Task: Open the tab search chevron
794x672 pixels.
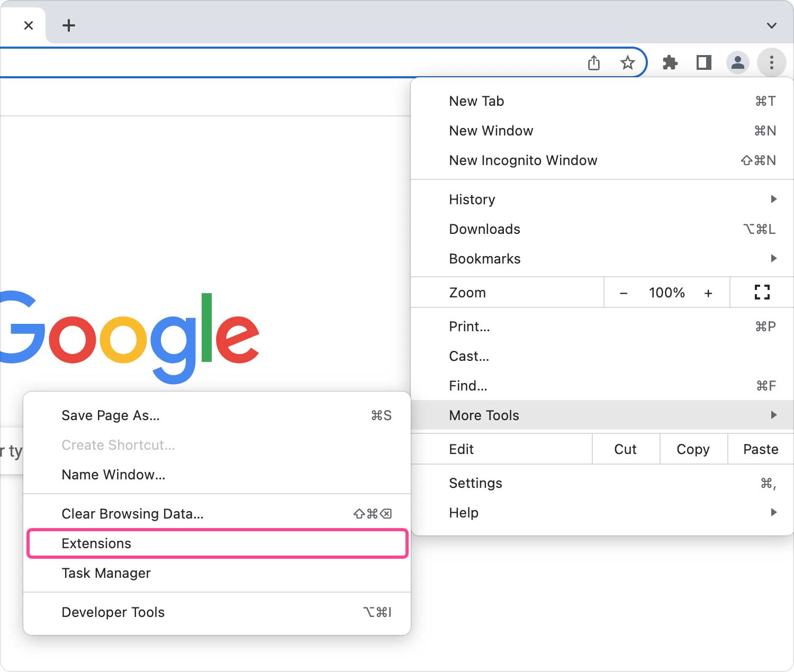Action: (x=772, y=25)
